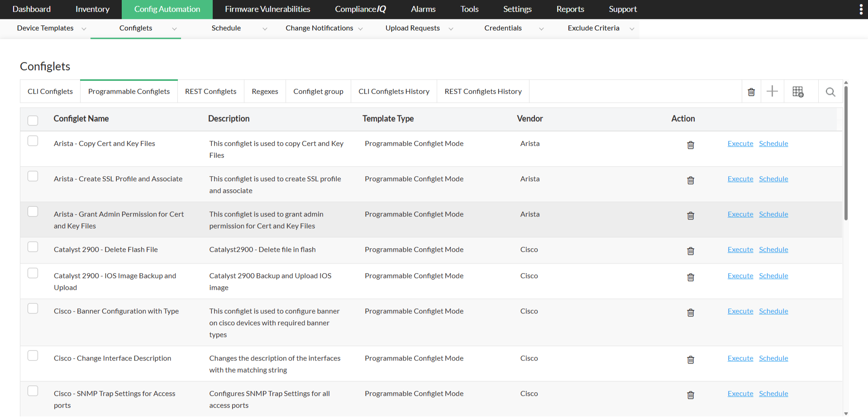Viewport: 868px width, 419px height.
Task: Click the Template Type column header
Action: tap(388, 119)
